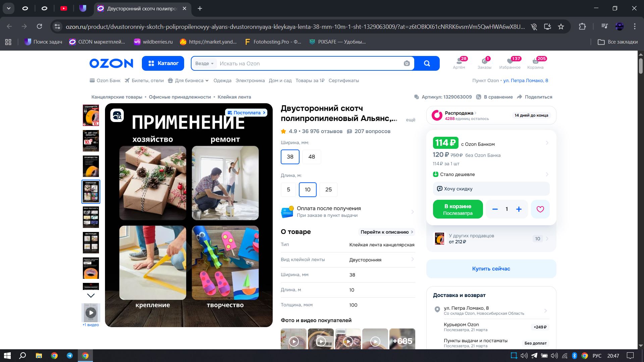Screen dimensions: 644x362
Task: Select length option 5
Action: pos(288,189)
